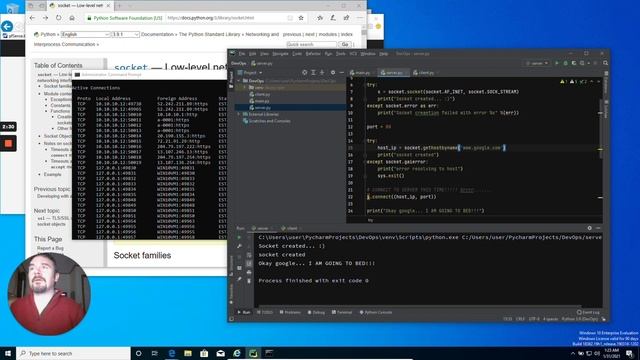Open Debug tool window tab at bottom
The height and width of the screenshot is (360, 640).
click(x=316, y=312)
